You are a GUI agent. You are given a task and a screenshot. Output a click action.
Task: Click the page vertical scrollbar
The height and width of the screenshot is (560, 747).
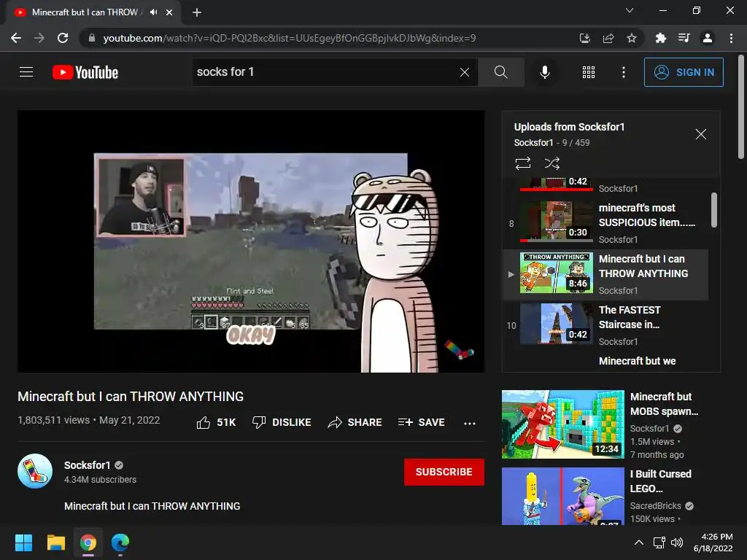[x=741, y=107]
